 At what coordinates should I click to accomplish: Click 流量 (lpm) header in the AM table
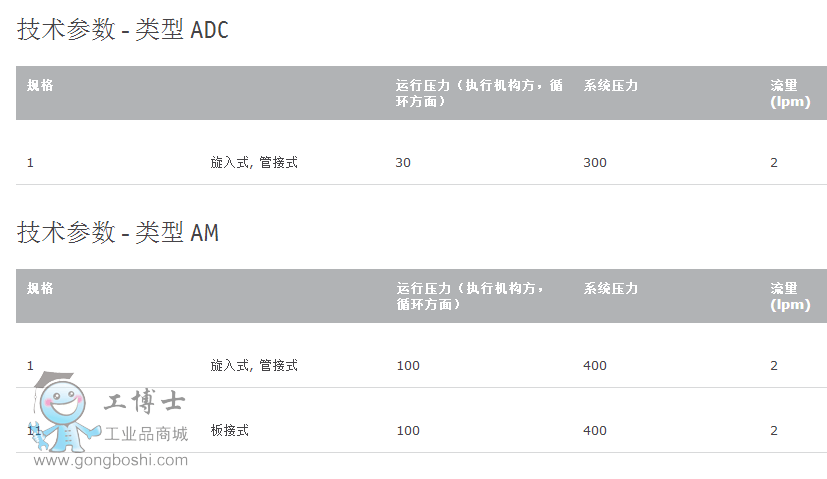[x=790, y=296]
